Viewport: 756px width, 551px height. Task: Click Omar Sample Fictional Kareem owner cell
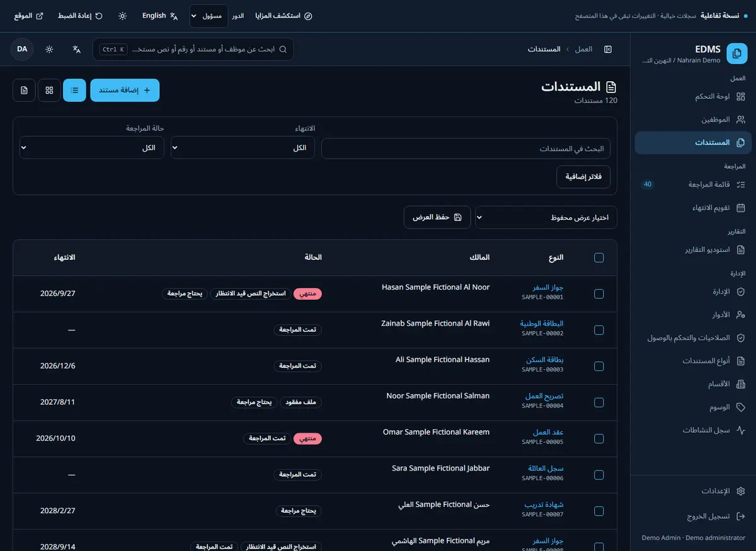436,432
